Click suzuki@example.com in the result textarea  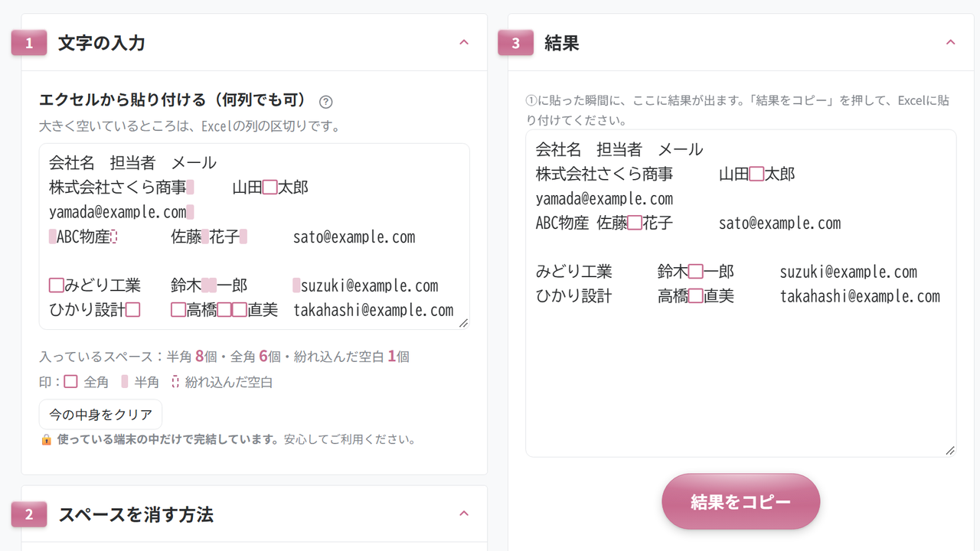(849, 272)
